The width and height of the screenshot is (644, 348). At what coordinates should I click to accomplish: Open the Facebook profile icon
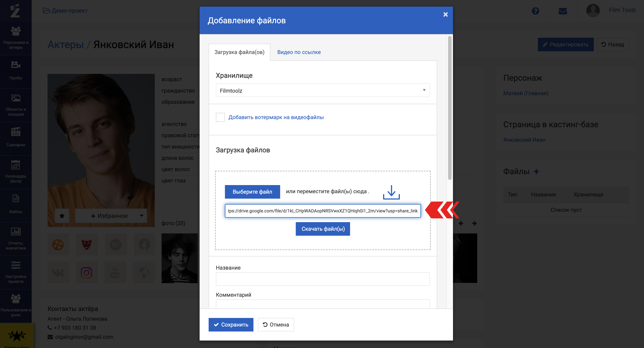pyautogui.click(x=144, y=245)
